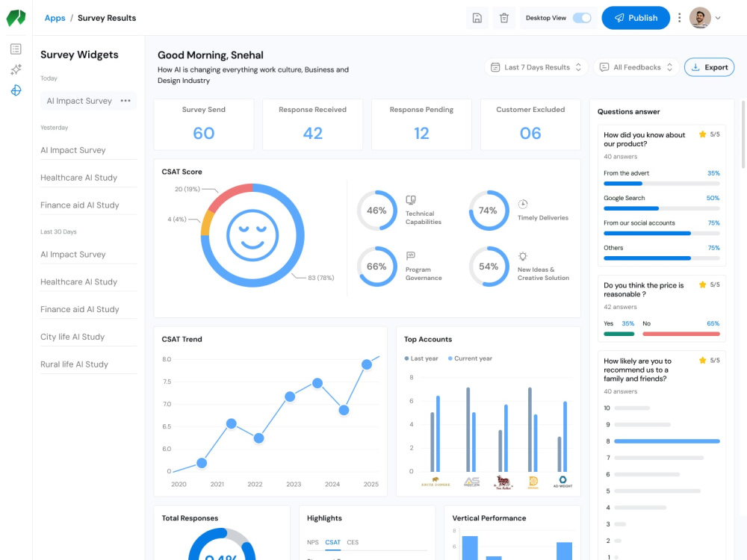The width and height of the screenshot is (747, 560).
Task: Click the From our social accounts bar
Action: pyautogui.click(x=662, y=233)
